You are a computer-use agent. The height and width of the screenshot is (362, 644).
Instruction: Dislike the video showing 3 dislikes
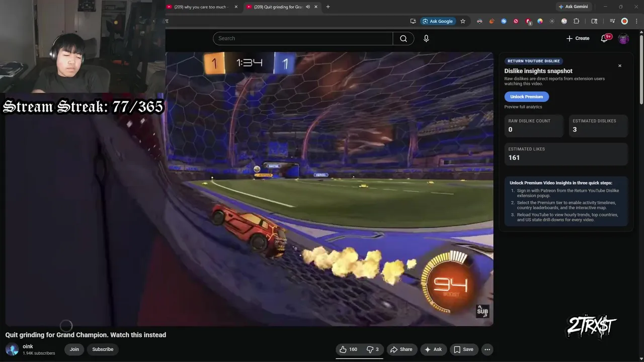[373, 349]
